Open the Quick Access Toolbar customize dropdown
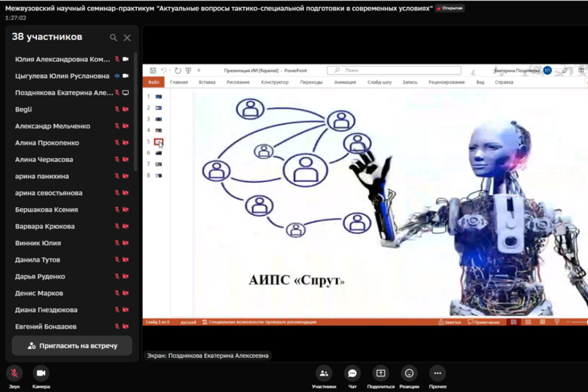 (199, 71)
